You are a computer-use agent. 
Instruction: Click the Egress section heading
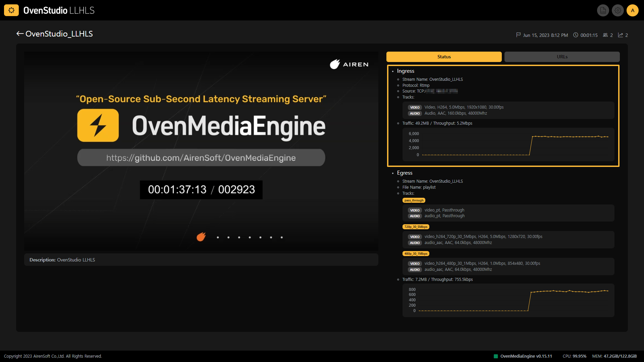pyautogui.click(x=405, y=173)
